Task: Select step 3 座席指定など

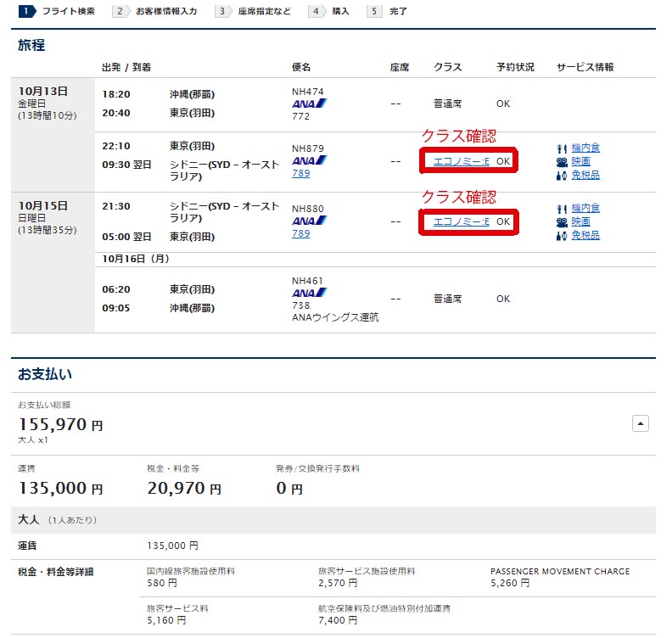Action: (x=253, y=12)
